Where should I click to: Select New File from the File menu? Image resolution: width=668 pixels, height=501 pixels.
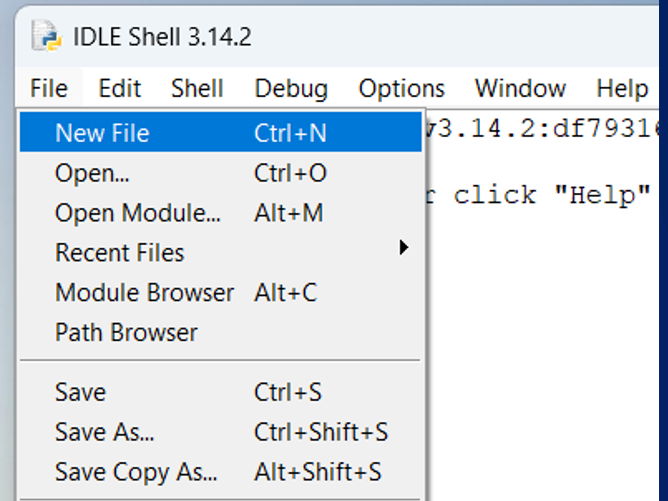102,133
